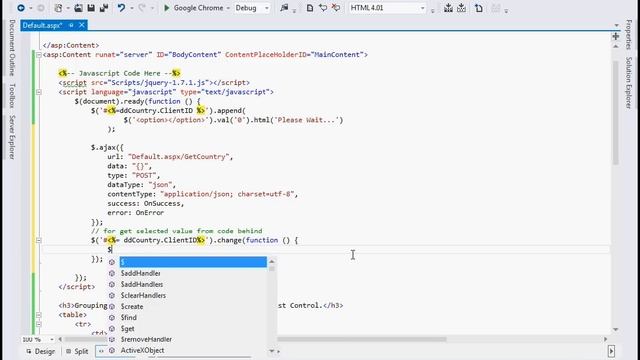Open the HTML 4.01 schema dropdown
The image size is (640, 360).
click(422, 8)
